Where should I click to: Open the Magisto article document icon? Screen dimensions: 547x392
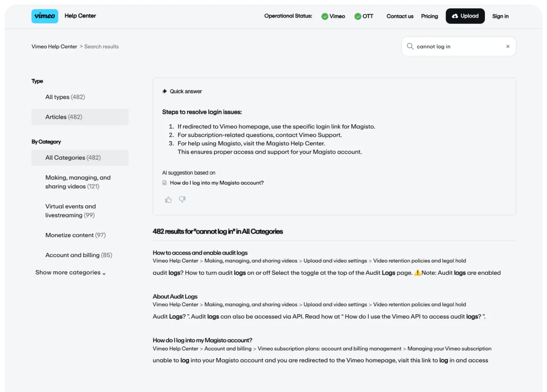click(165, 183)
